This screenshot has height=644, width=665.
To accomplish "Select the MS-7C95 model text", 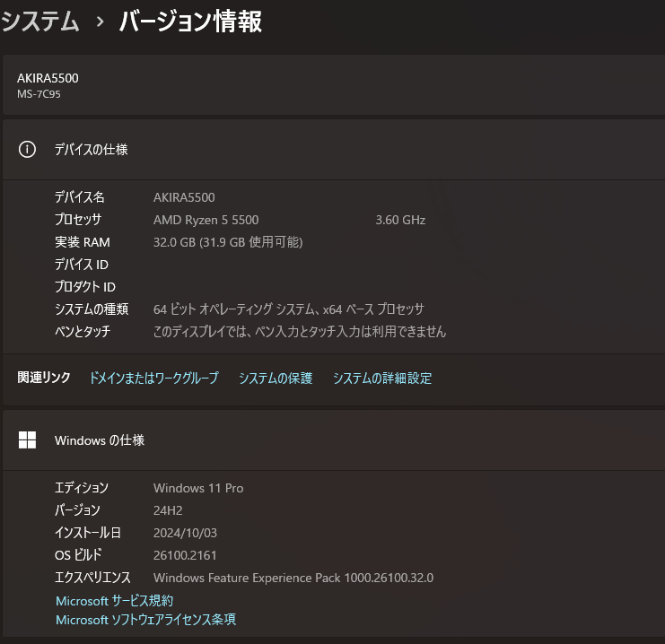I will point(39,94).
